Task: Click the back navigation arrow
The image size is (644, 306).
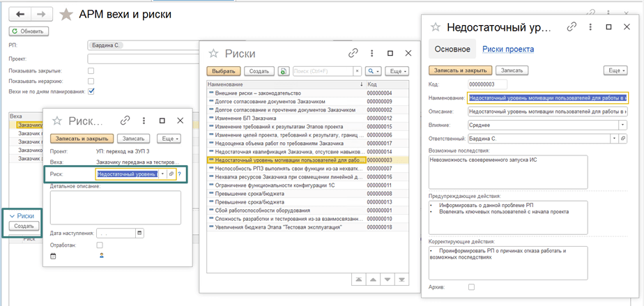Action: [20, 14]
